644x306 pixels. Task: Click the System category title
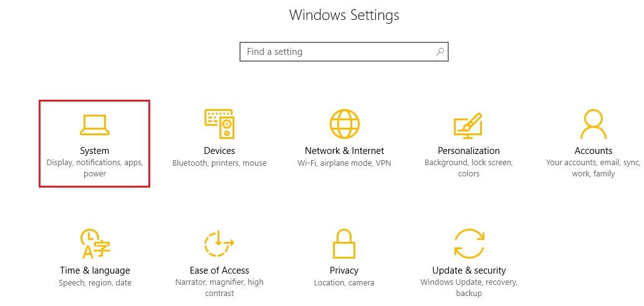tap(95, 151)
